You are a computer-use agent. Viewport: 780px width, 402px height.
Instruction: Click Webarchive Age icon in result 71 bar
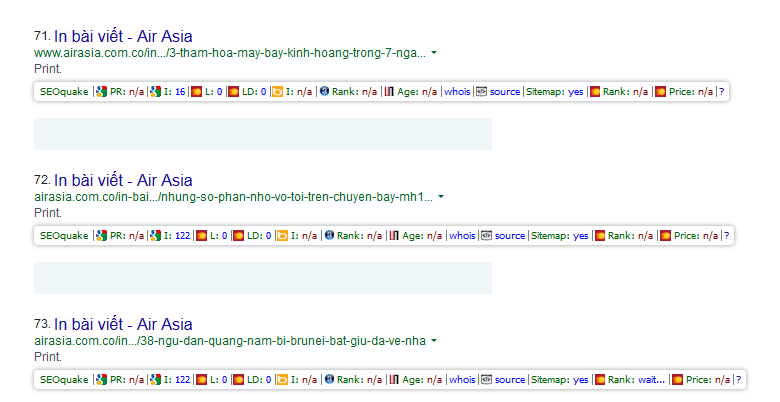pyautogui.click(x=390, y=92)
